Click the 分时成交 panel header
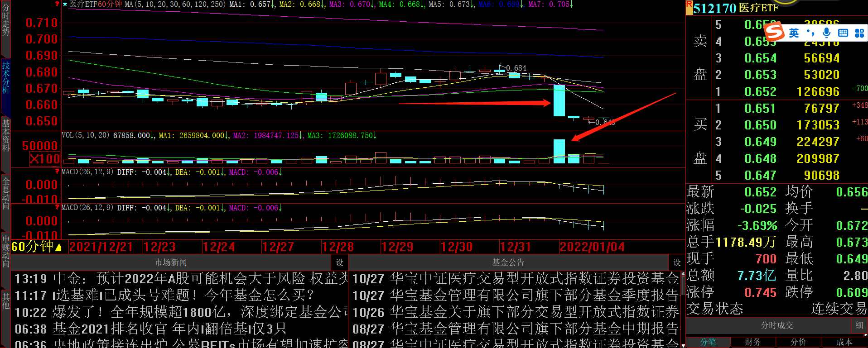Screen dimensions: 868x348 coord(777,325)
